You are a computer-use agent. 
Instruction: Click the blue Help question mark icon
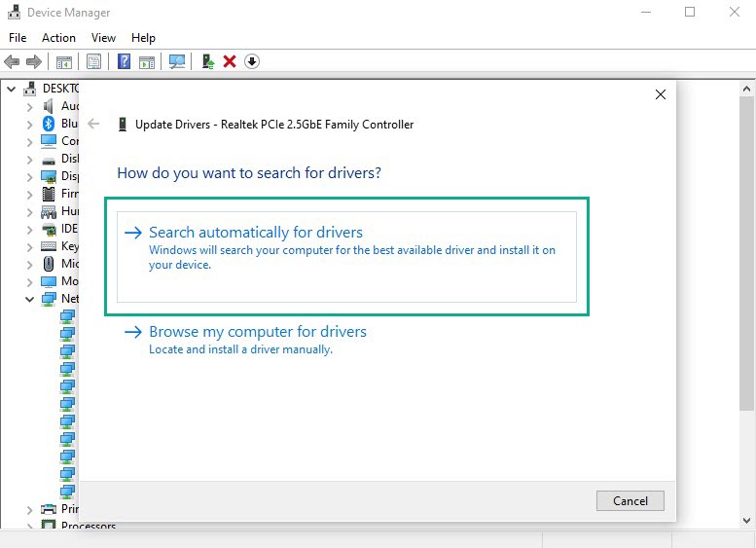coord(124,61)
